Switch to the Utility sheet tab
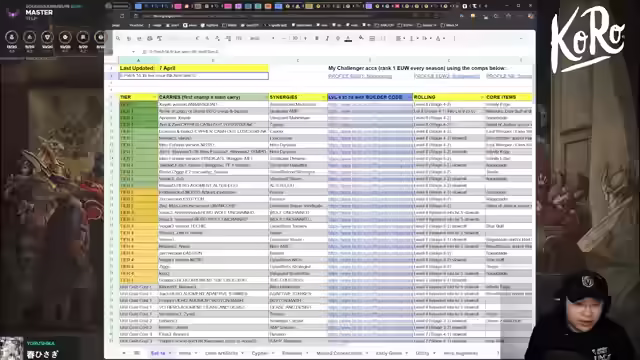Image resolution: width=640 pixels, height=360 pixels. click(422, 353)
